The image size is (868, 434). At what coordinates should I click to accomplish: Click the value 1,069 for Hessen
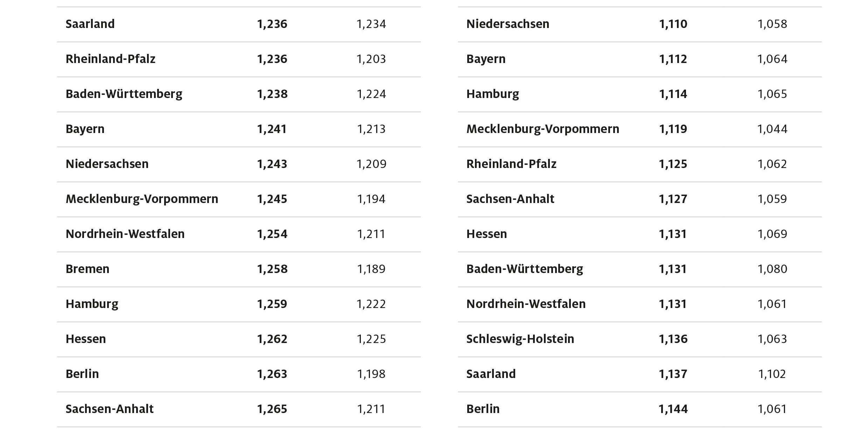[x=772, y=234]
